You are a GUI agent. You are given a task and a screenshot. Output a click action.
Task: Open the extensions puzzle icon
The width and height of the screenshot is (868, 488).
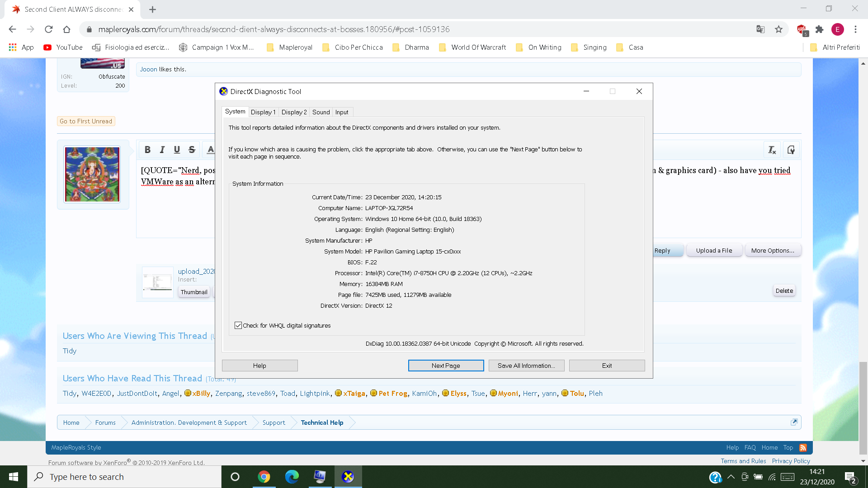coord(819,29)
